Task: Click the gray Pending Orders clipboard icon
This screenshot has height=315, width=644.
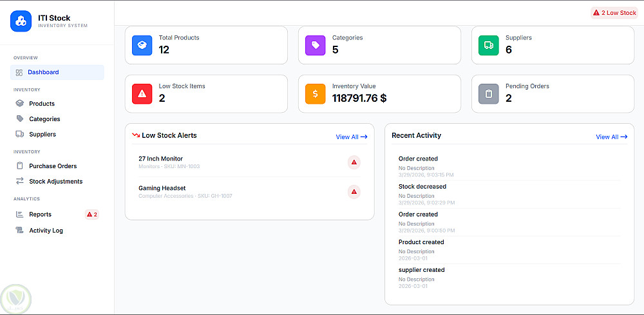Action: (489, 94)
